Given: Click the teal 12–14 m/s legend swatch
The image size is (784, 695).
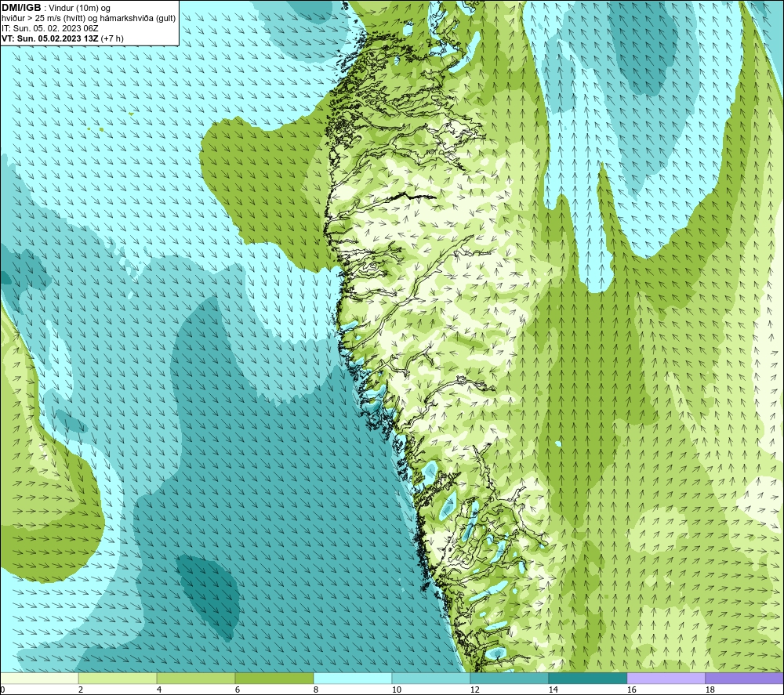Looking at the screenshot, I should [510, 679].
